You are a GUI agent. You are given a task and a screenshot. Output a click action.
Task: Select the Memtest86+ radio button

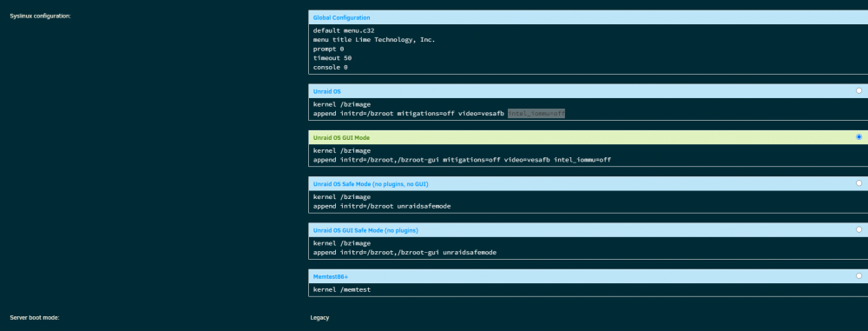coord(858,275)
